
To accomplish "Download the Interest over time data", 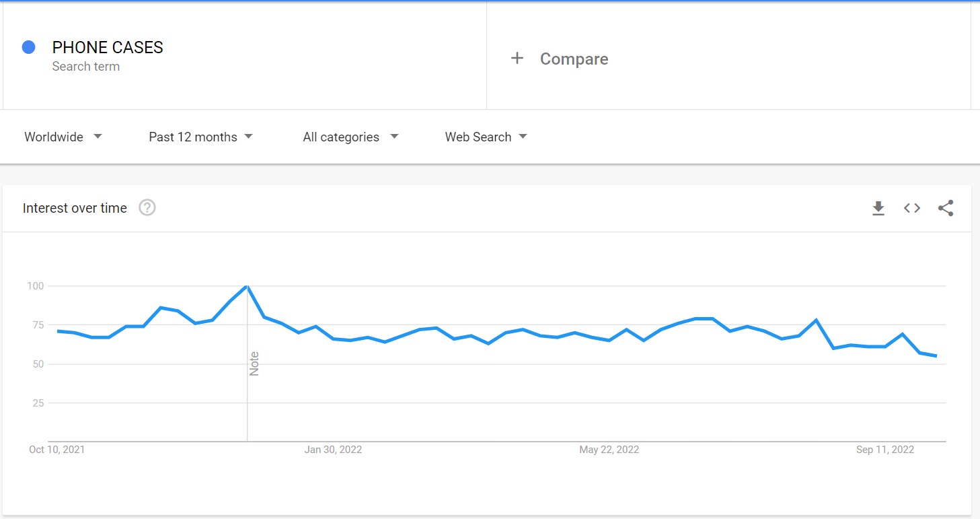I will pyautogui.click(x=878, y=208).
